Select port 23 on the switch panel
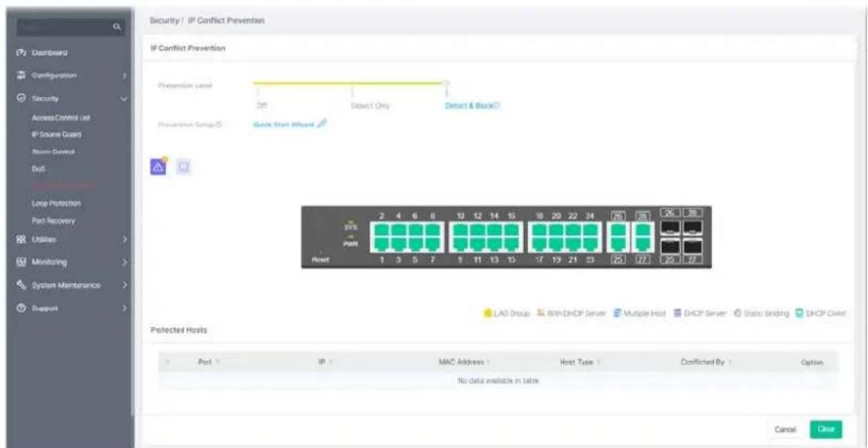 [590, 243]
